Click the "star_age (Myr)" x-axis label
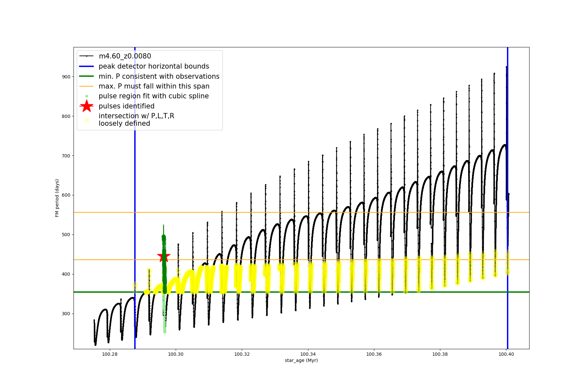This screenshot has height=392, width=588. pyautogui.click(x=301, y=360)
